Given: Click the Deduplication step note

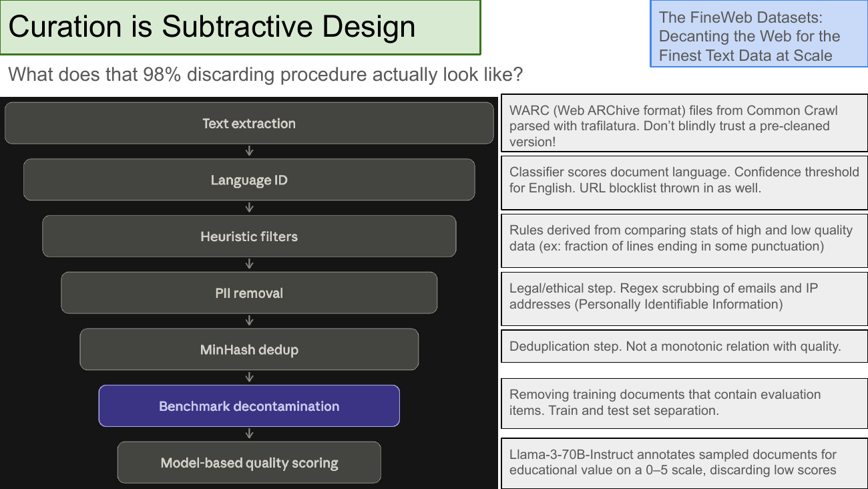Looking at the screenshot, I should [x=684, y=347].
